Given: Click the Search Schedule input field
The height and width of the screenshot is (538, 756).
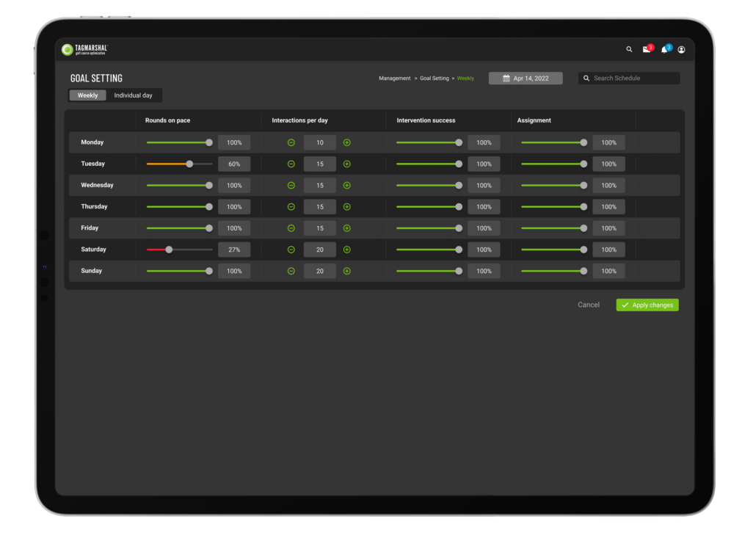Looking at the screenshot, I should [x=629, y=78].
